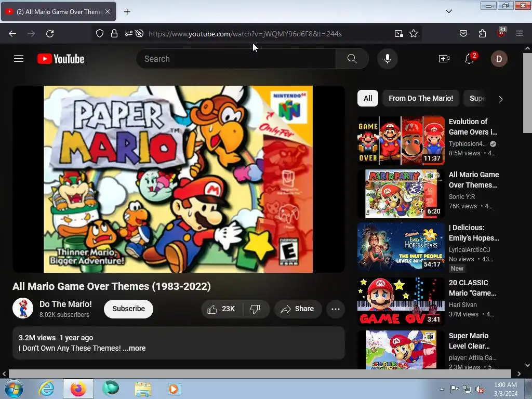Screen dimensions: 532x399
Task: Toggle picture-in-picture icon in address bar
Action: pyautogui.click(x=398, y=33)
